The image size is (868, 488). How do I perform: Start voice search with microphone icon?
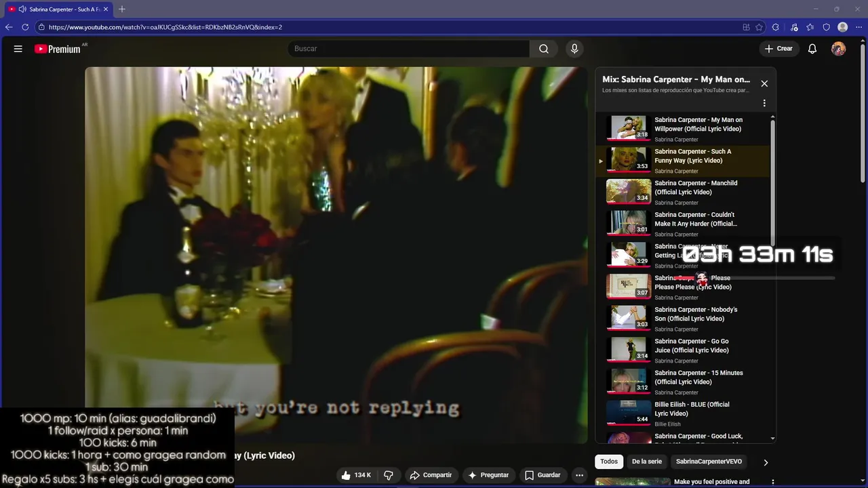pos(574,49)
